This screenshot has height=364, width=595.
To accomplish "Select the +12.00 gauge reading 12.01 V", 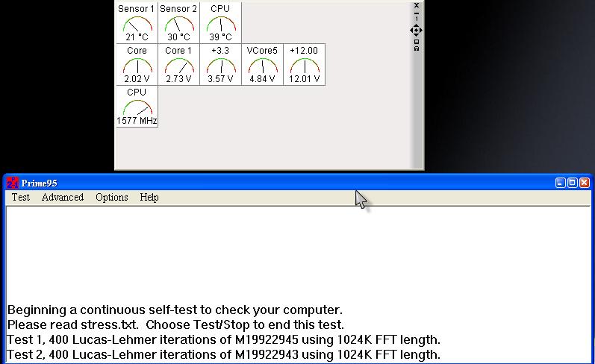I will 305,64.
